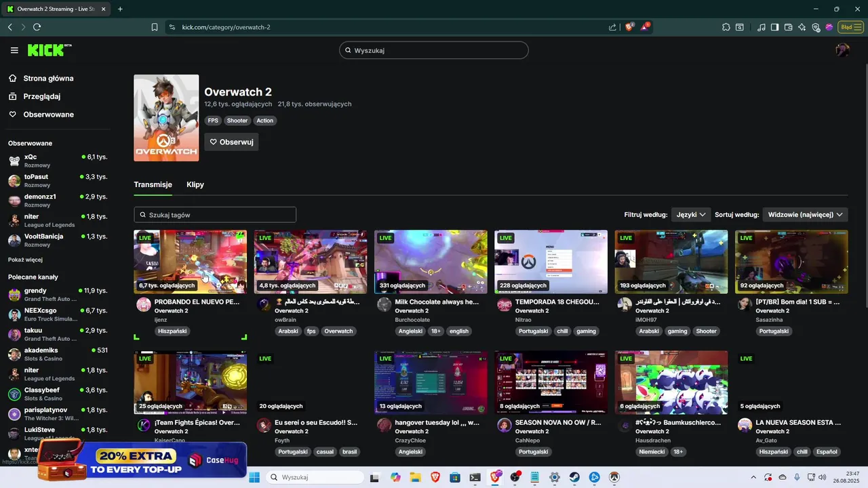Viewport: 868px width, 488px height.
Task: Toggle the browser sidebar panel
Action: (x=774, y=27)
